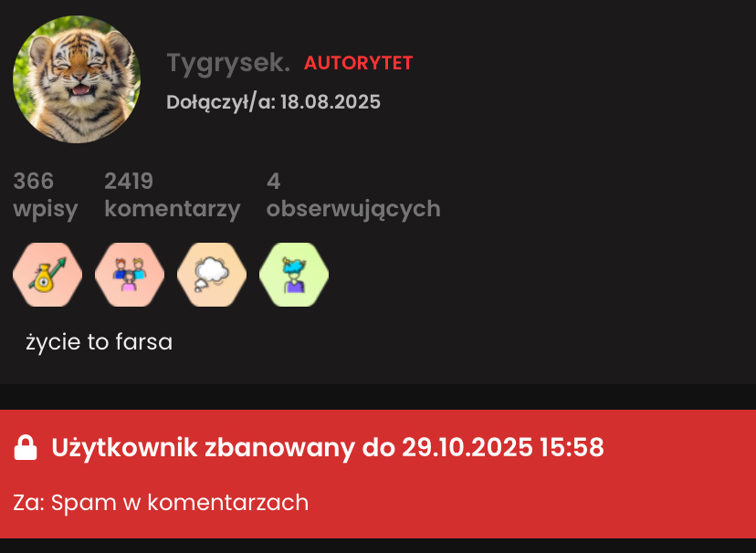
Task: Click the 2419 comments count number
Action: (x=129, y=181)
